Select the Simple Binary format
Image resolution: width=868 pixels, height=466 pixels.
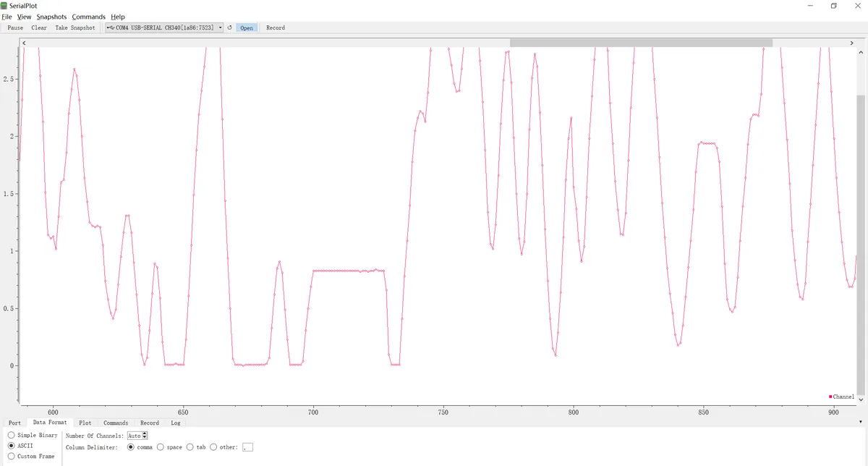point(32,436)
